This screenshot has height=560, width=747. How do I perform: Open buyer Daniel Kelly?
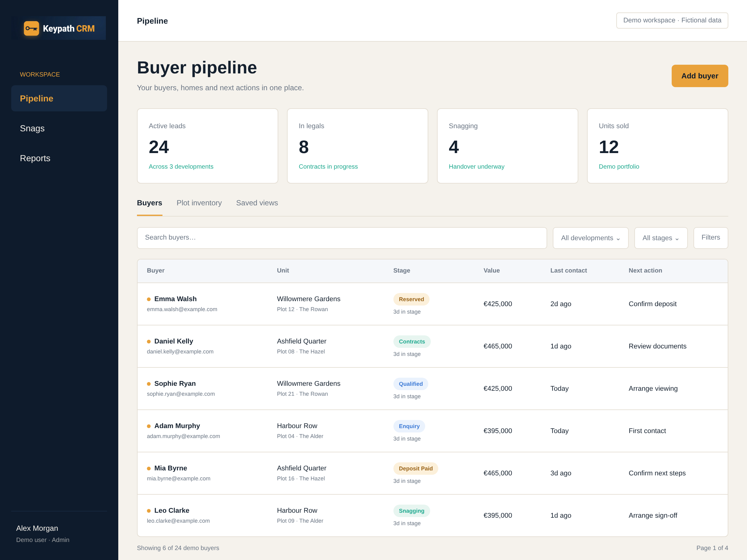click(174, 341)
